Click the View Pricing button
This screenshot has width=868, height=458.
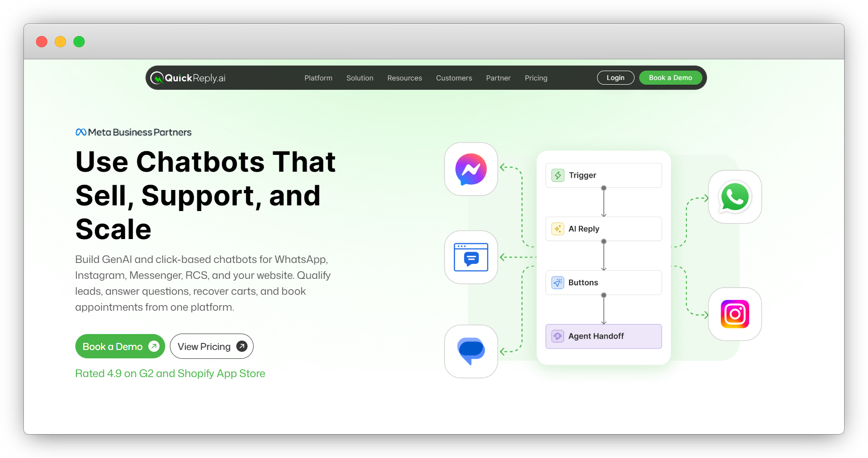212,346
